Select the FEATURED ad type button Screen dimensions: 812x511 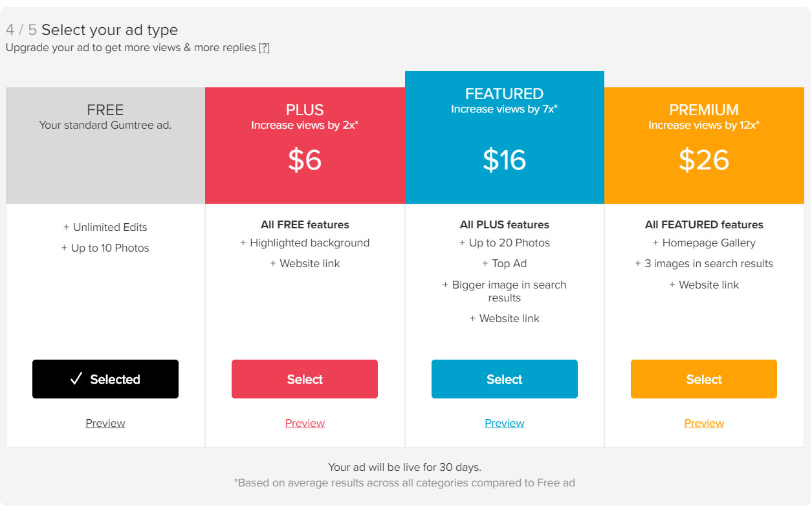(505, 379)
